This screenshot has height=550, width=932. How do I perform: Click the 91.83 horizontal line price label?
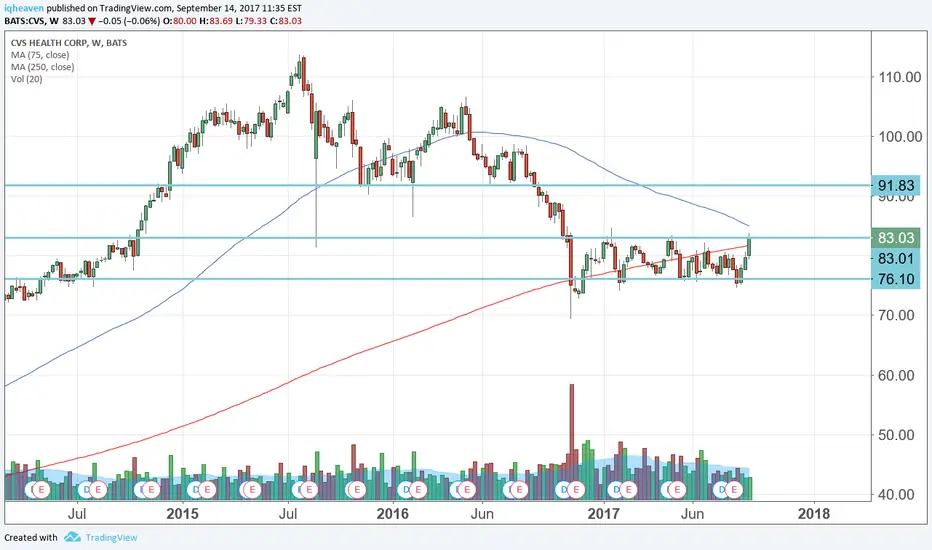(x=896, y=186)
